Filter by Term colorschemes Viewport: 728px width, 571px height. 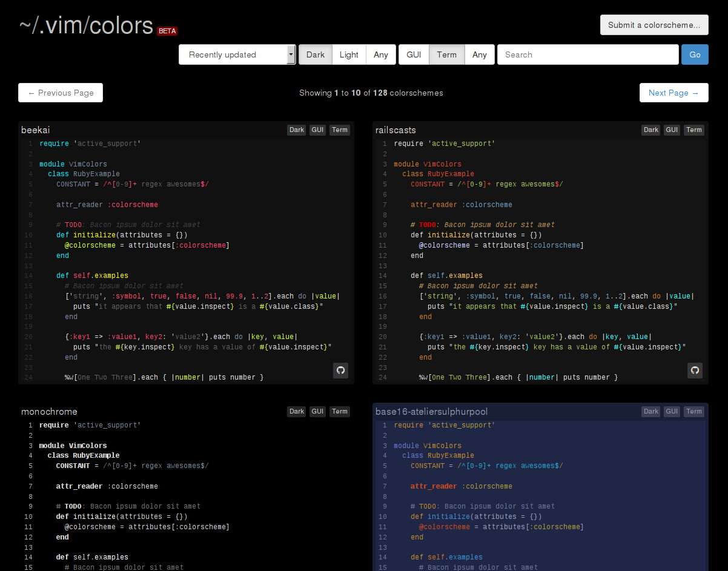[x=447, y=54]
